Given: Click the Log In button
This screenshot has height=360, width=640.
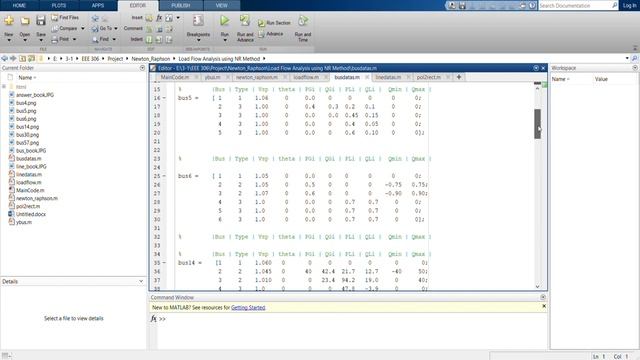Looking at the screenshot, I should click(629, 6).
